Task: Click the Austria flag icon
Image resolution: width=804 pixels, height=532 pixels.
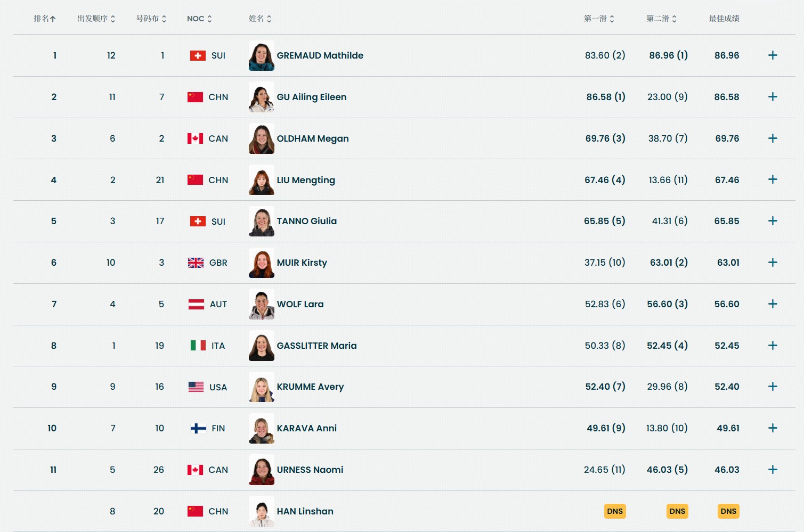Action: (x=196, y=304)
